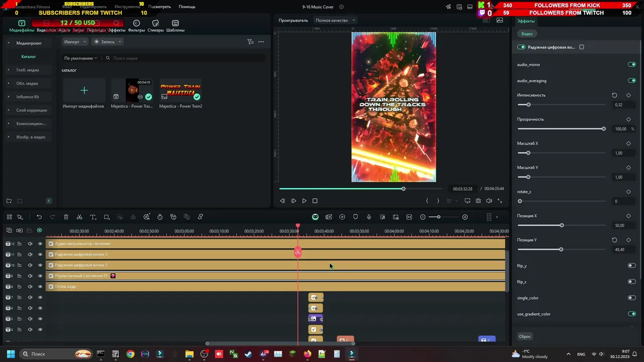Image resolution: width=644 pixels, height=362 pixels.
Task: Expand Слой коррекции section
Action: pyautogui.click(x=9, y=110)
